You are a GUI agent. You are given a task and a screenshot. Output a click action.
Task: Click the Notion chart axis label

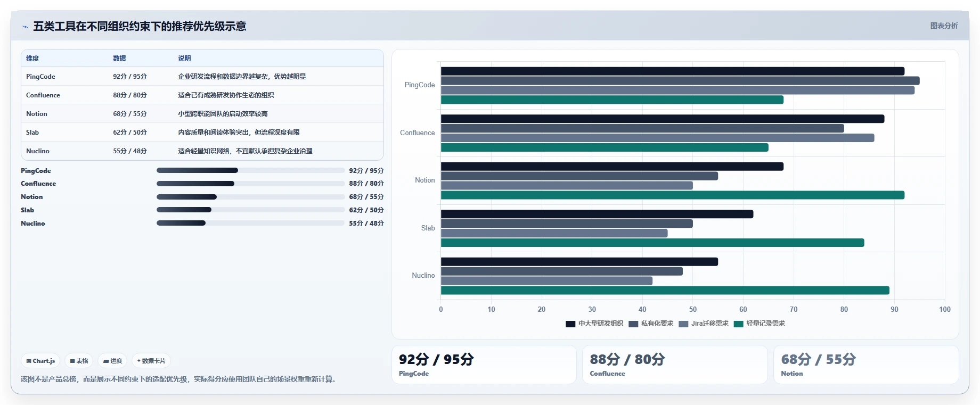click(x=425, y=180)
